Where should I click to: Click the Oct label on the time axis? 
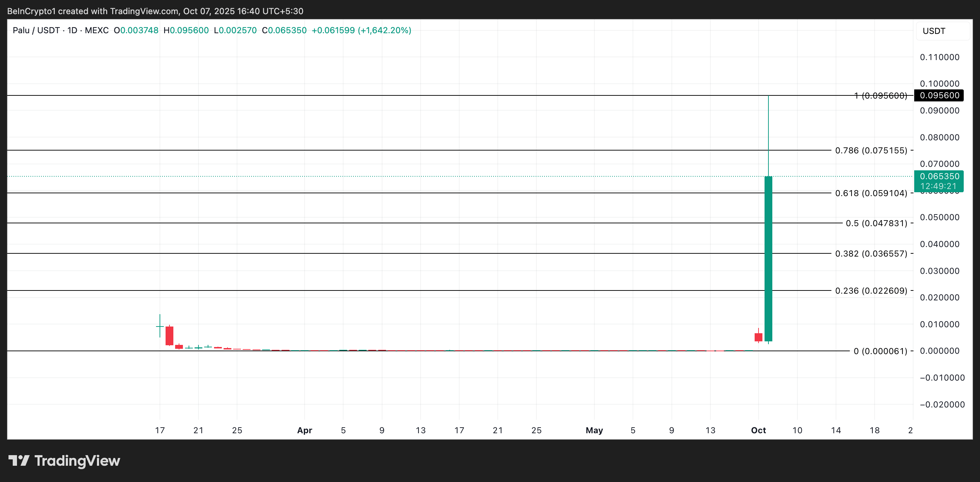[758, 430]
